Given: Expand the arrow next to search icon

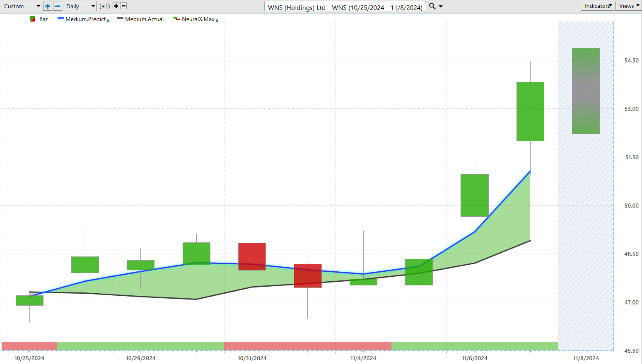Looking at the screenshot, I should 441,6.
